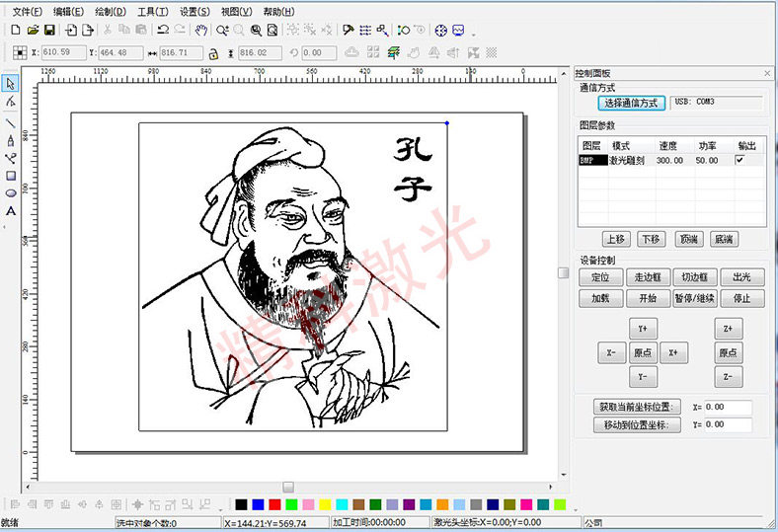Click 移动到位置坐标 button
This screenshot has width=778, height=532.
[637, 424]
